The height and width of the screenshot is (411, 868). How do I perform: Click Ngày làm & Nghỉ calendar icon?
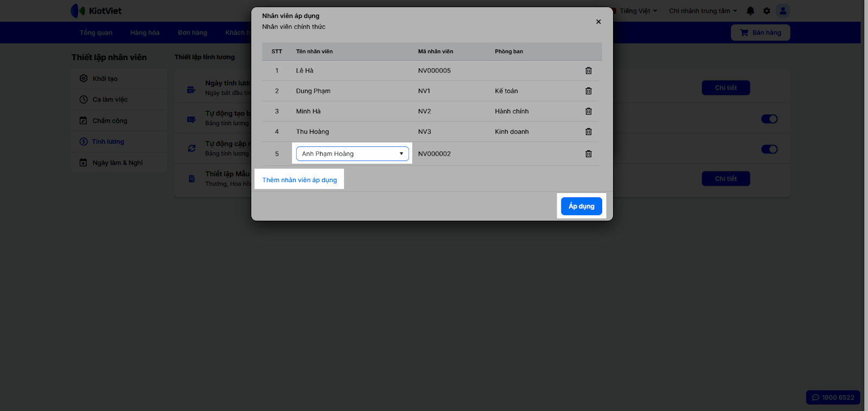pyautogui.click(x=84, y=163)
